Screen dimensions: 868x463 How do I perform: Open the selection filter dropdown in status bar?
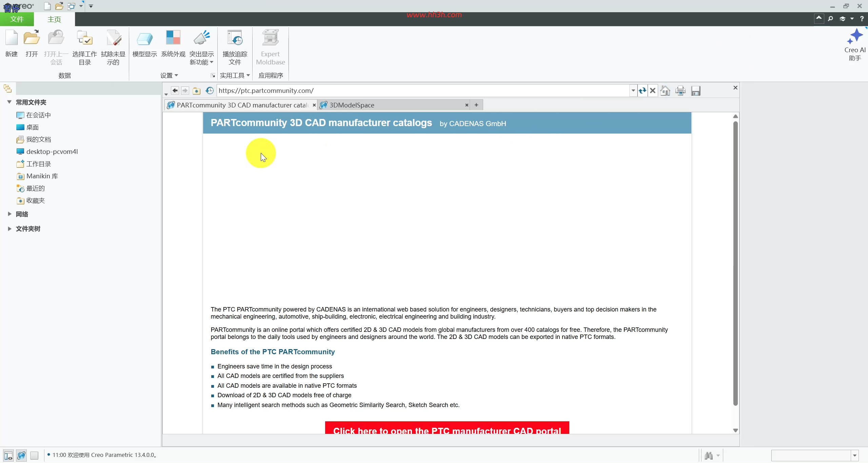click(855, 455)
